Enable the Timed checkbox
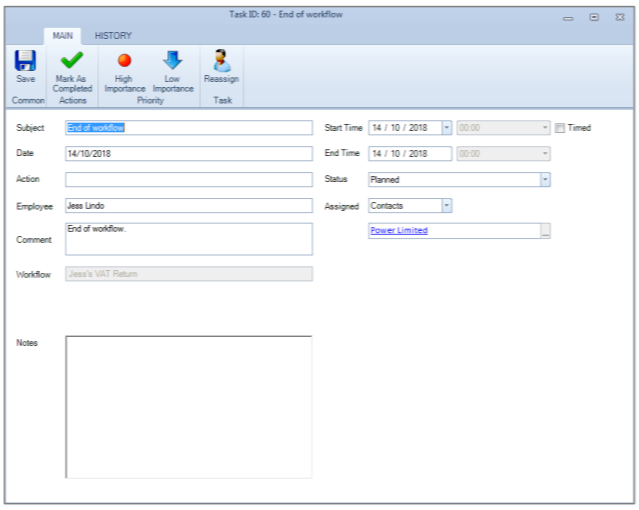Viewport: 639px width, 510px height. [560, 128]
